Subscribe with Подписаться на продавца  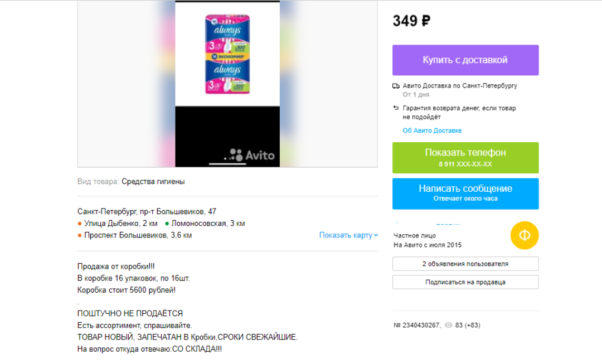(465, 282)
